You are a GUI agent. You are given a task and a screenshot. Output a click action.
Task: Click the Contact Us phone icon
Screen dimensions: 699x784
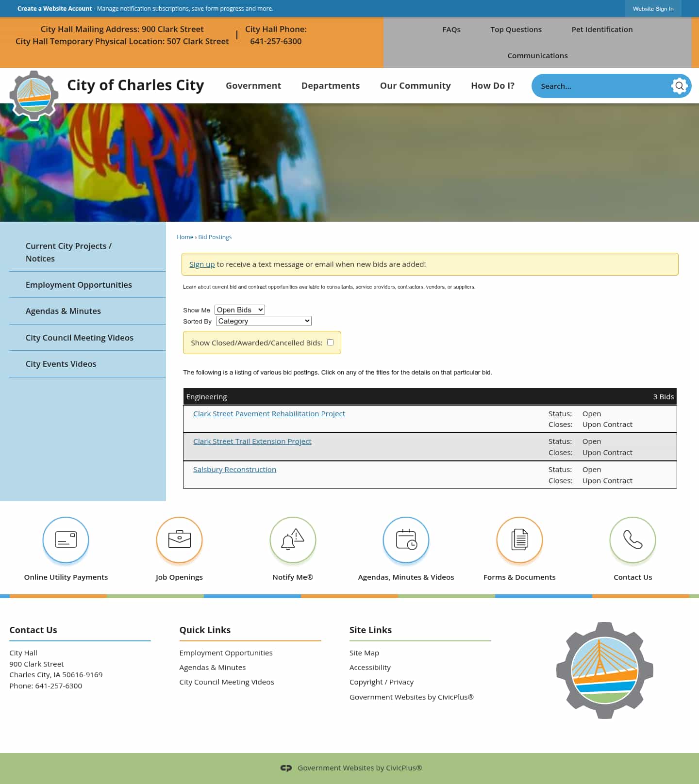[632, 539]
